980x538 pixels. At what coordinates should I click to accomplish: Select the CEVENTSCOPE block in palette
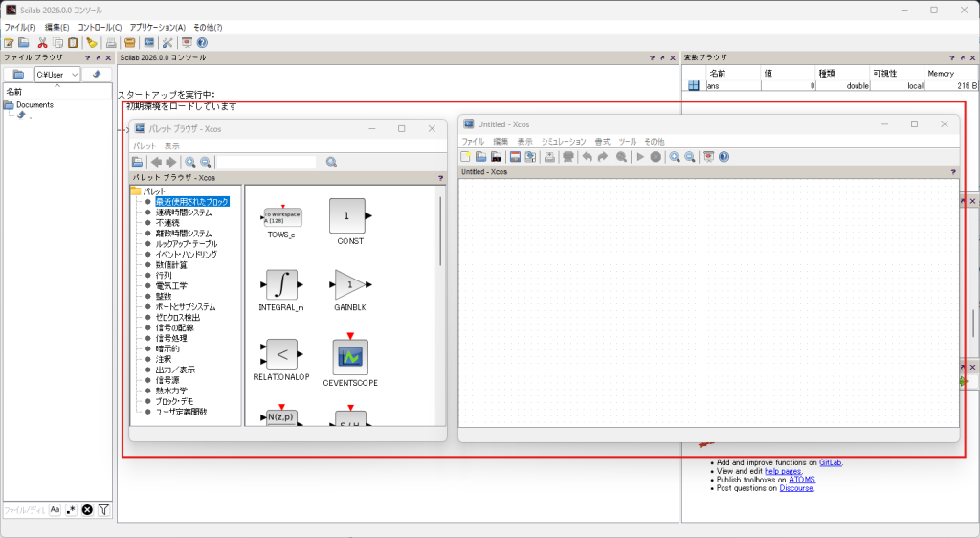[349, 358]
